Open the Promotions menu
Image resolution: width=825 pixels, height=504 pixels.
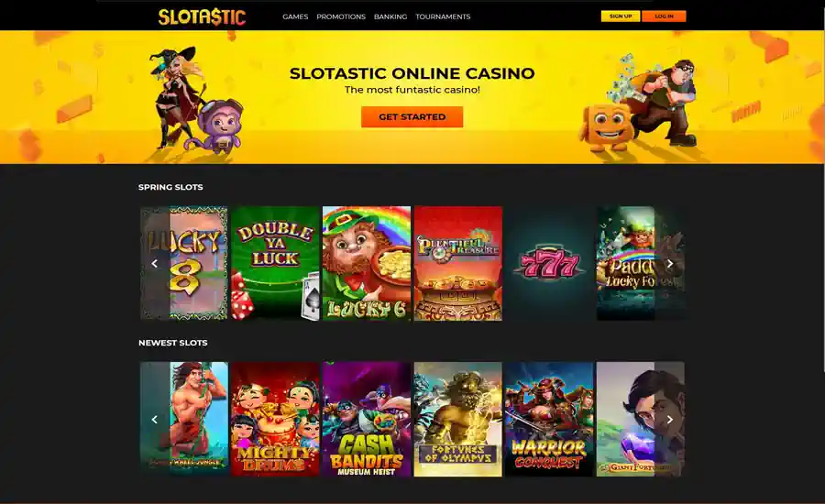tap(341, 16)
